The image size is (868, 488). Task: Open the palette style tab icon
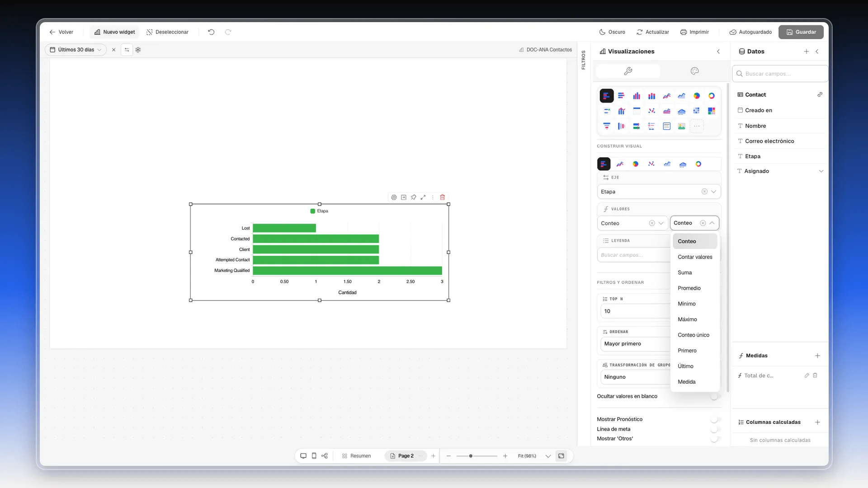pos(694,71)
